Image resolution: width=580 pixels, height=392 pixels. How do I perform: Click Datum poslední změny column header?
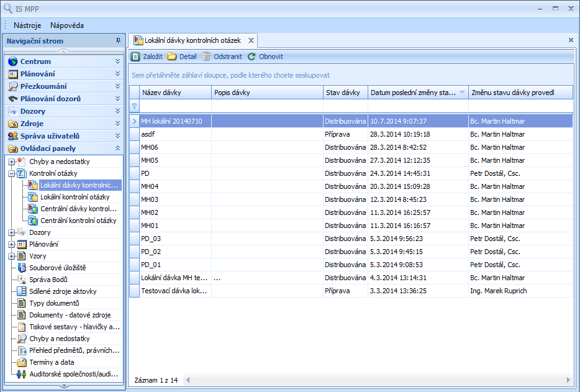pos(418,93)
